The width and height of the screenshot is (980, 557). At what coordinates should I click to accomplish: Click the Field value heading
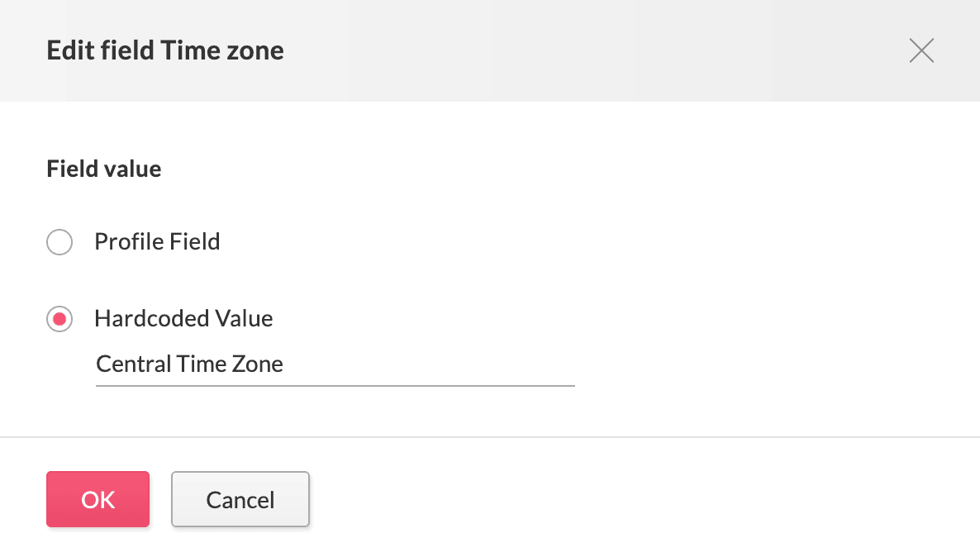[x=104, y=169]
